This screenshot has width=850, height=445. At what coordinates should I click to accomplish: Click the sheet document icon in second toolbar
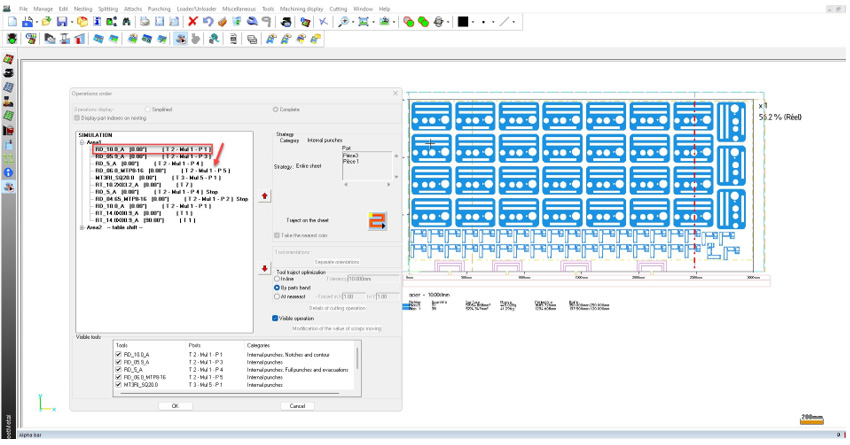[x=233, y=39]
